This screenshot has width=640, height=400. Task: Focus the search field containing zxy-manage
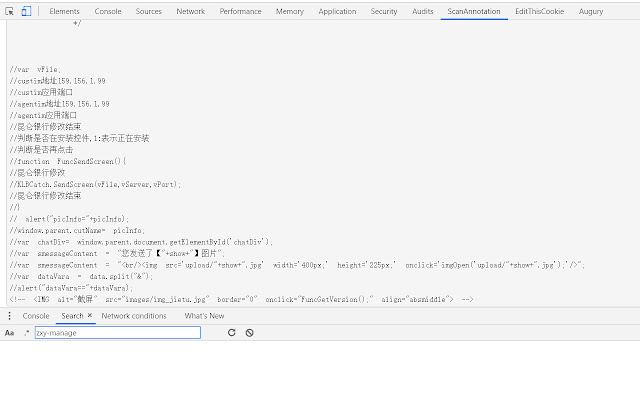tap(118, 333)
